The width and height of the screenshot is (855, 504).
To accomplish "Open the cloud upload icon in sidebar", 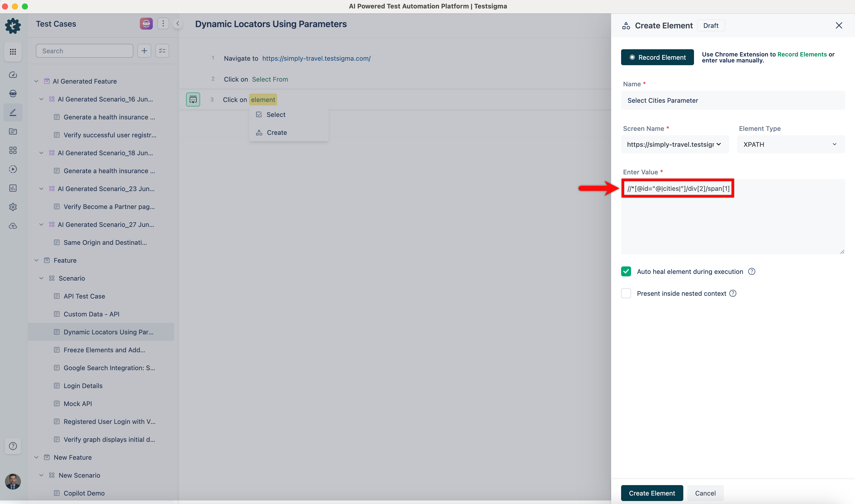I will tap(13, 226).
